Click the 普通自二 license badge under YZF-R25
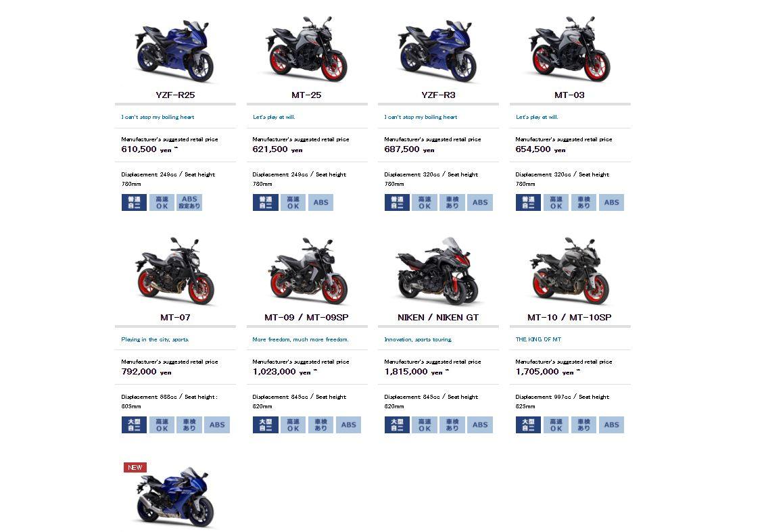This screenshot has width=764, height=532. [x=134, y=202]
